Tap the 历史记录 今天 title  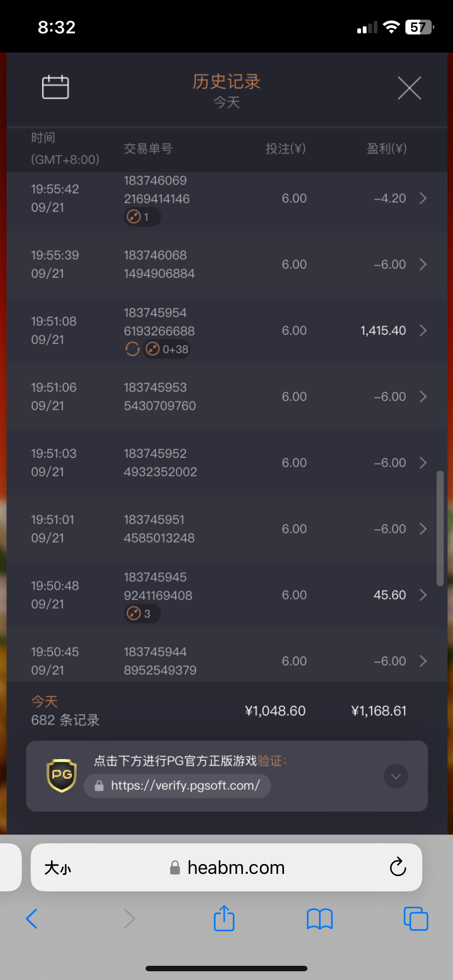(226, 90)
